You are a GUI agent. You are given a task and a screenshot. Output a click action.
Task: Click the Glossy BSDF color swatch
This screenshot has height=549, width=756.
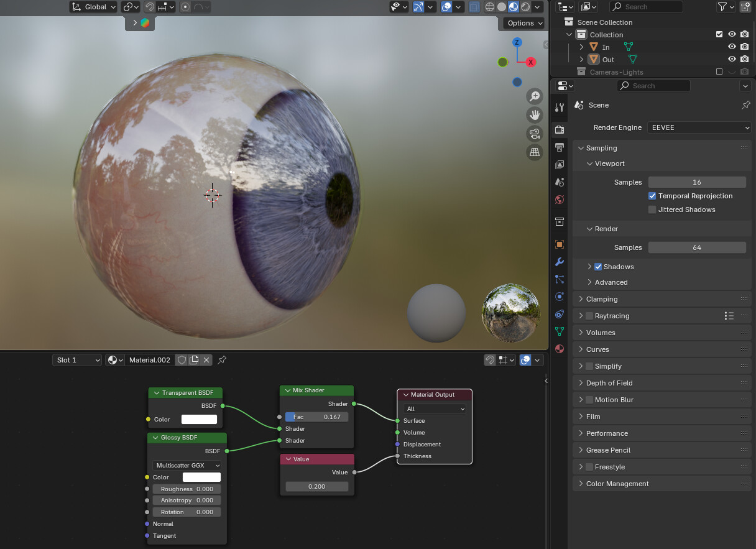click(x=201, y=477)
